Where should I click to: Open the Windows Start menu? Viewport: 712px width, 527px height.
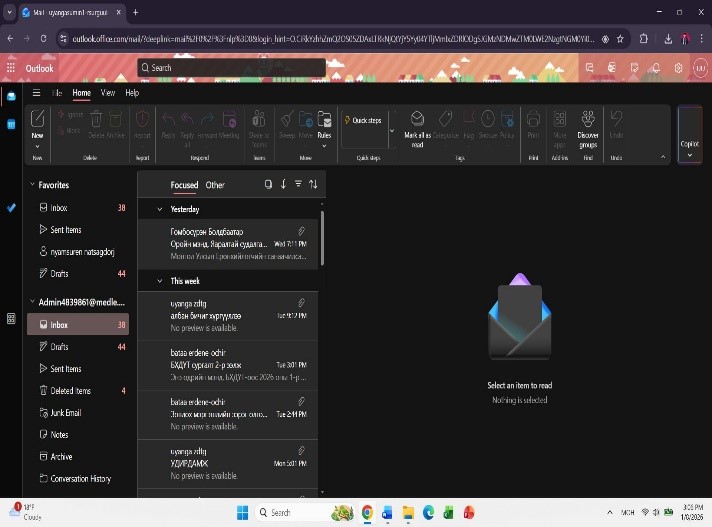tap(241, 512)
